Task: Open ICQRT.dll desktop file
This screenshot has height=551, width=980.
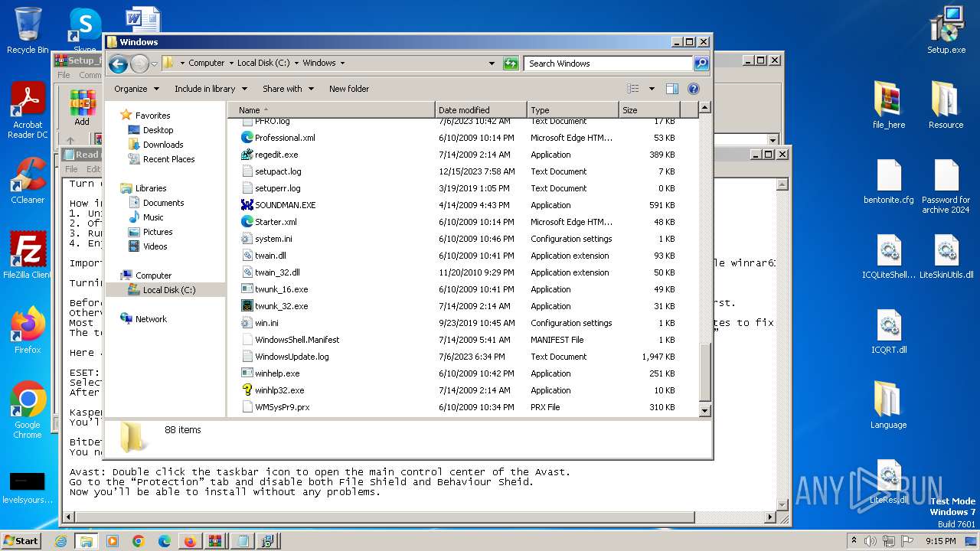Action: click(889, 332)
